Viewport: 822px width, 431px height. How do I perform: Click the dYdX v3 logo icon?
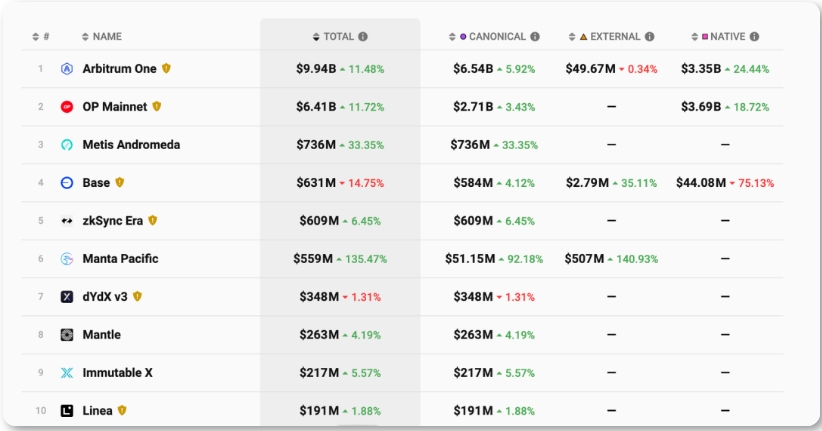[67, 297]
